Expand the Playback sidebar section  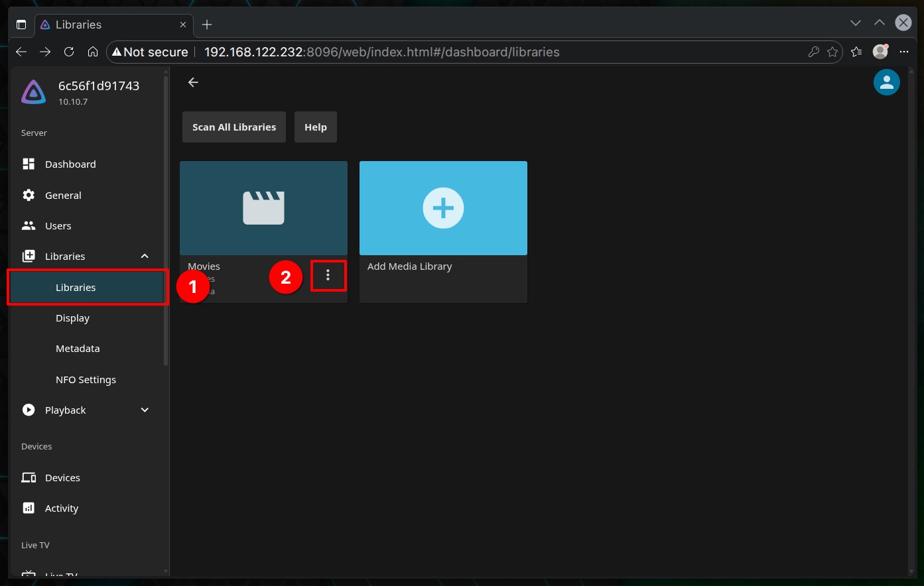[x=145, y=410]
